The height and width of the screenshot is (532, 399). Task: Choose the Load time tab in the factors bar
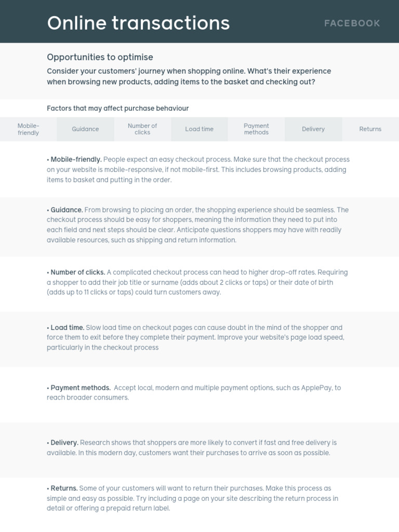199,129
